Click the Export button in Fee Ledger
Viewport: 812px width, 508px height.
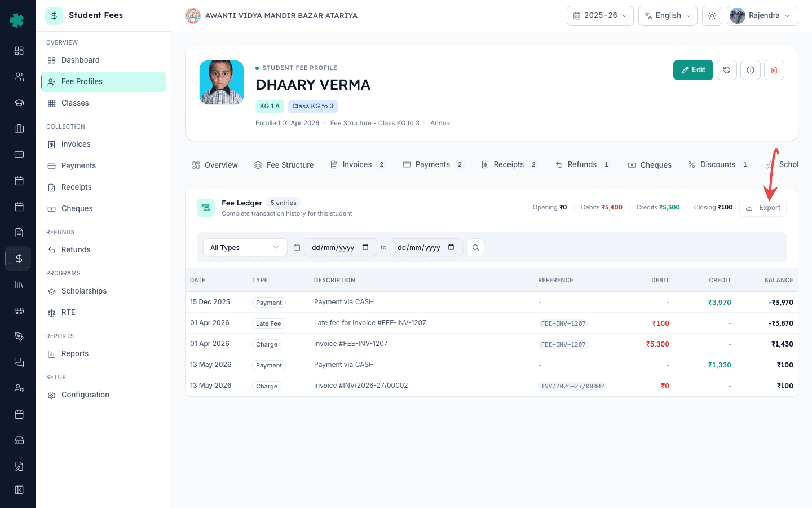(763, 208)
